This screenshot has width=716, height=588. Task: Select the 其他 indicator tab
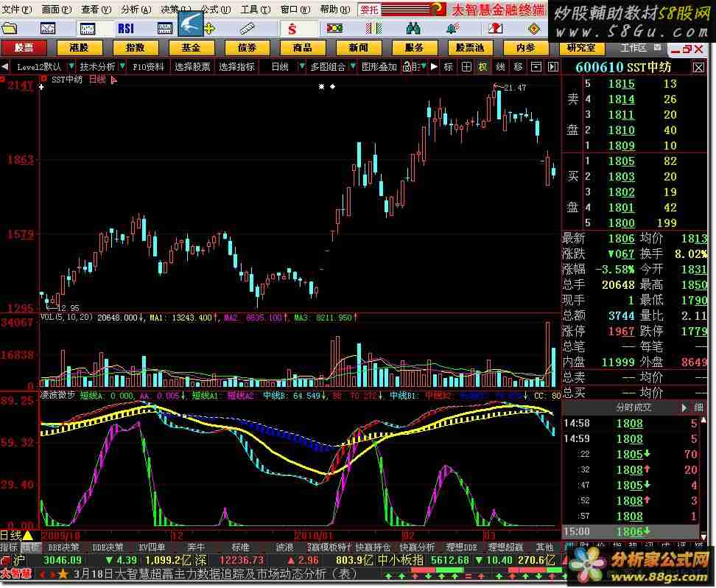pyautogui.click(x=544, y=547)
